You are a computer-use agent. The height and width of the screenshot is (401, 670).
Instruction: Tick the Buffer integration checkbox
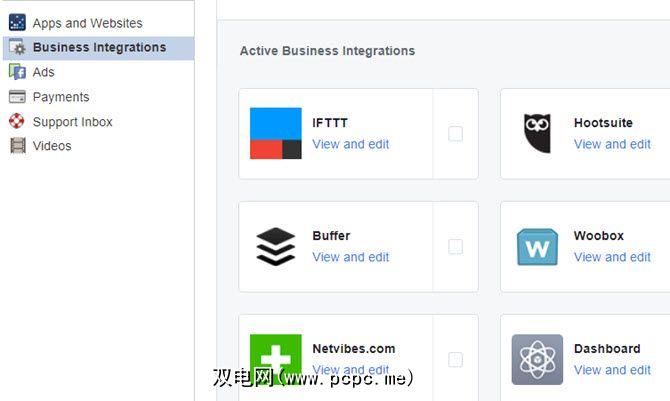[456, 246]
